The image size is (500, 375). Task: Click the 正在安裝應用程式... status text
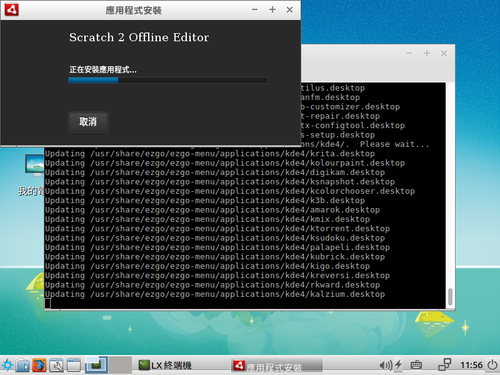(103, 70)
